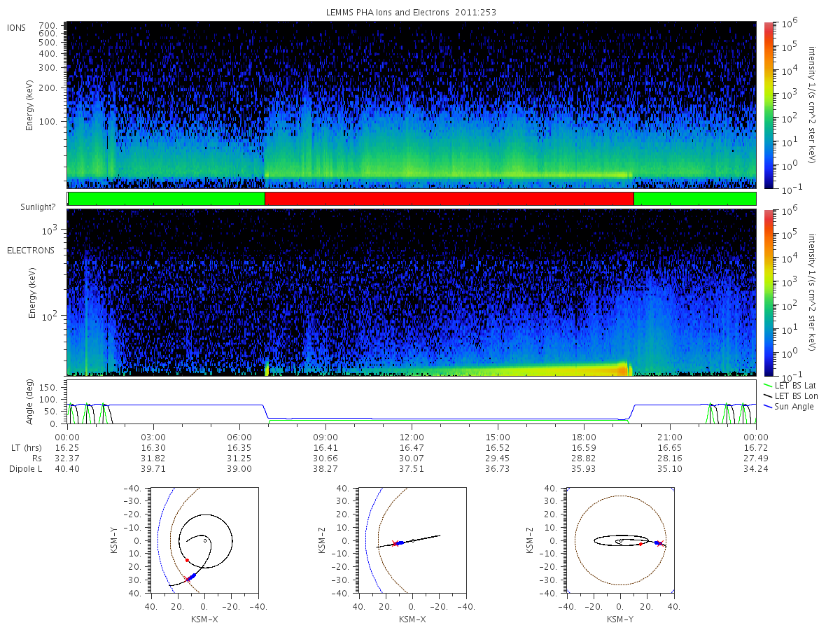Click the 'Dipole L' row label
Screen dimensions: 840x630
click(x=25, y=469)
